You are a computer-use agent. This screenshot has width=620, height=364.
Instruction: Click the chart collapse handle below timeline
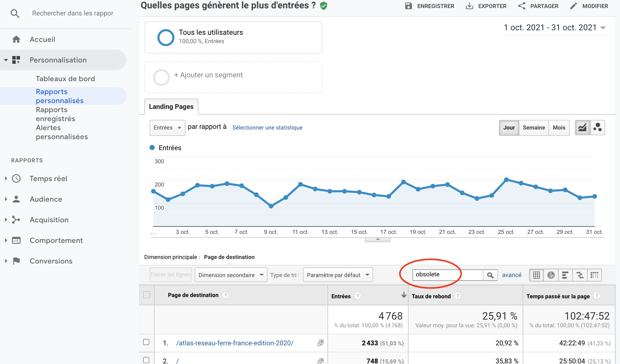point(378,240)
